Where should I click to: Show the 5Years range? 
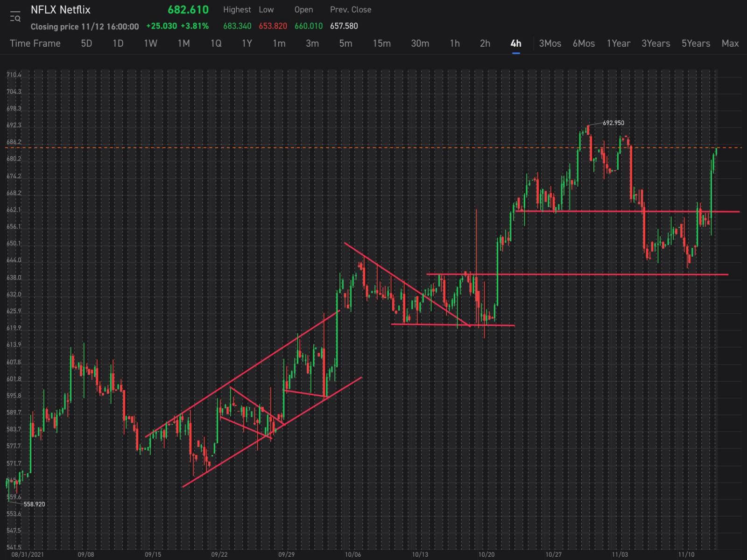coord(696,43)
